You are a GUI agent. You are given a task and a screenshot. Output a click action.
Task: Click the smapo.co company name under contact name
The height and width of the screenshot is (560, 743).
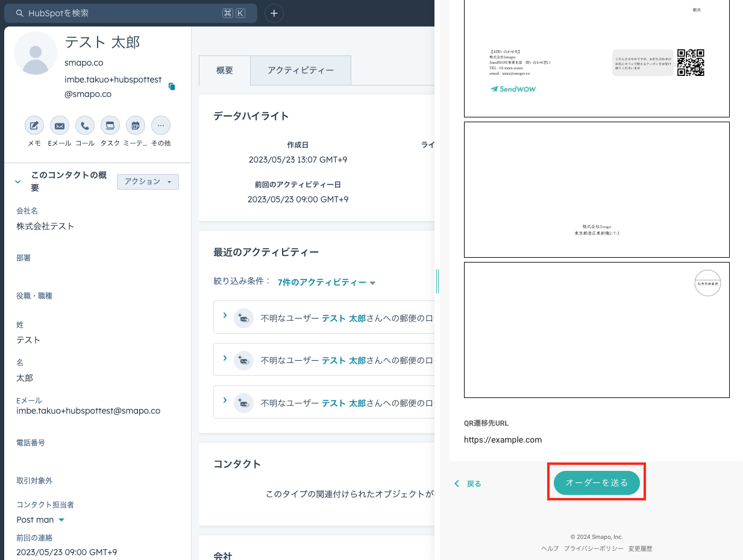pos(84,63)
